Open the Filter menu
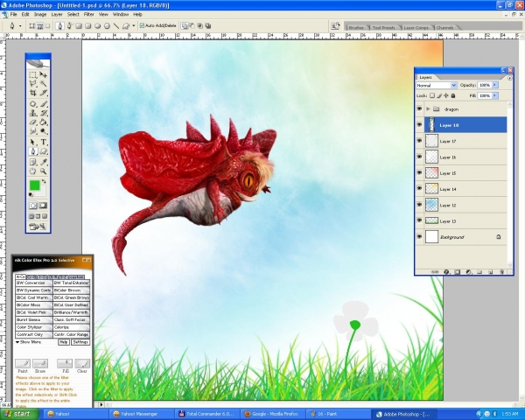This screenshot has width=525, height=420. (88, 14)
